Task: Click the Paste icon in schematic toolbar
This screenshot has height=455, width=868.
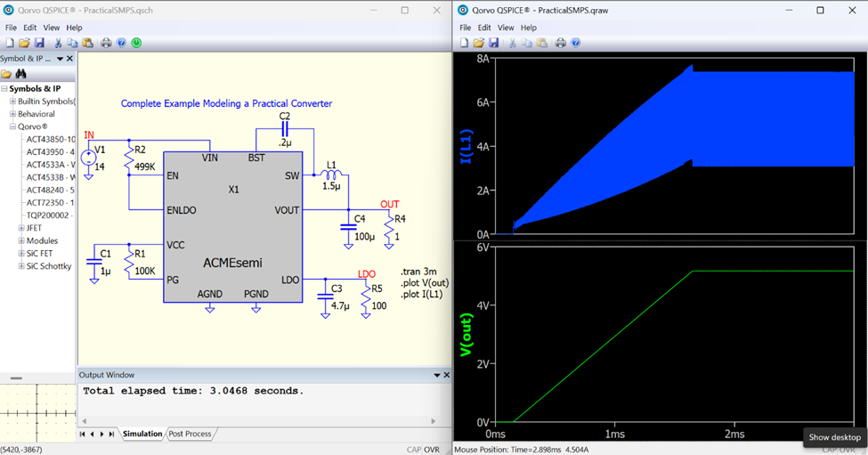Action: click(x=87, y=43)
